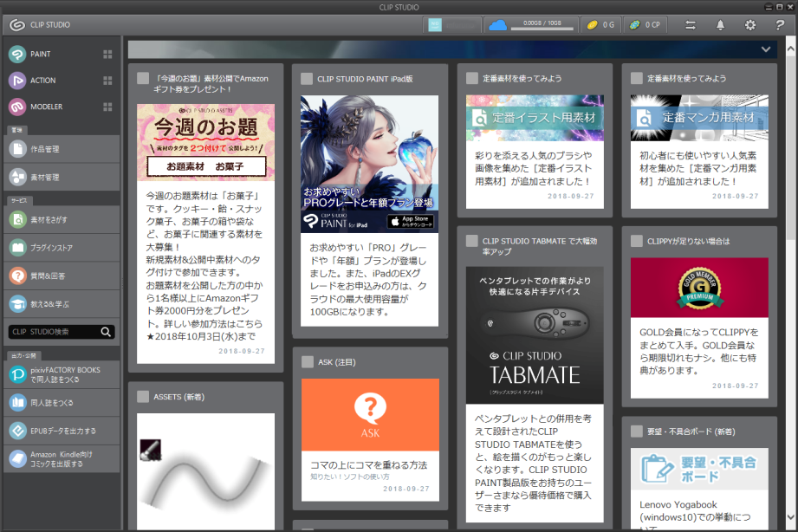The image size is (798, 532).
Task: Toggle the checkbox above 定番マンガ用素材 banner
Action: (x=637, y=78)
